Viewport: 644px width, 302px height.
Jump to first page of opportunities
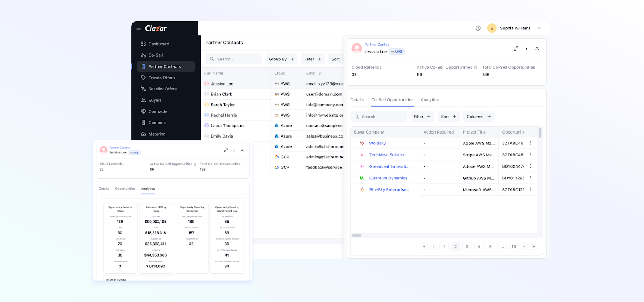click(x=424, y=247)
